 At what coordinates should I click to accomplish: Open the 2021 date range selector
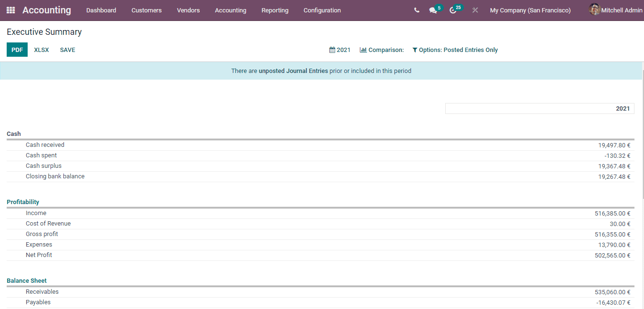(340, 50)
